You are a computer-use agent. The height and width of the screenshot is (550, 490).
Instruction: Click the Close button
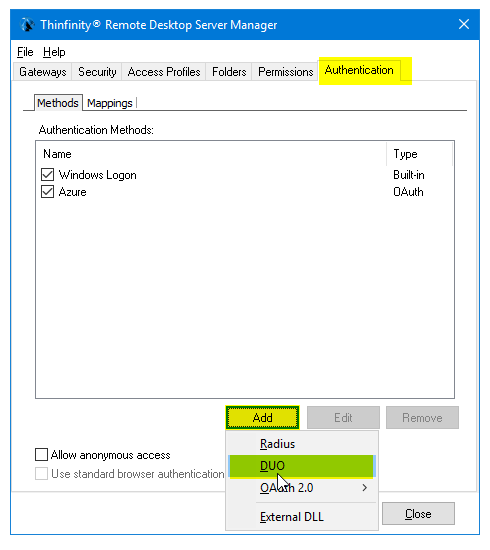(418, 514)
